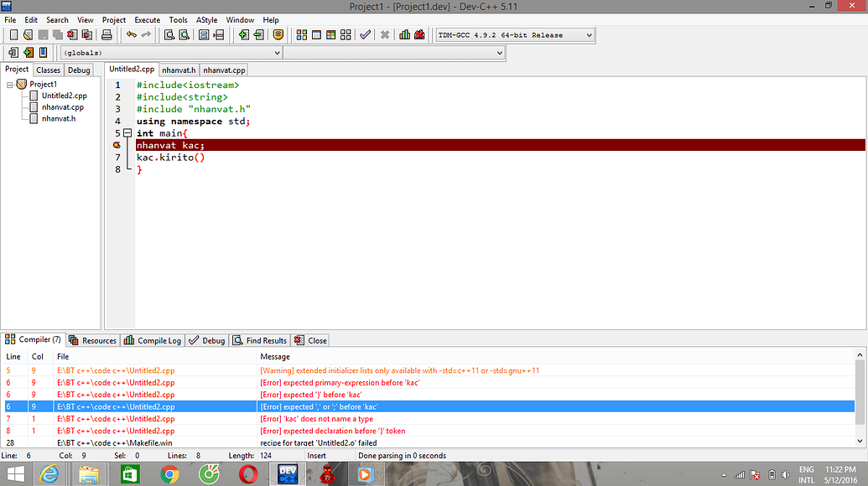The height and width of the screenshot is (486, 868).
Task: Switch to the Debug side tab
Action: click(x=79, y=70)
